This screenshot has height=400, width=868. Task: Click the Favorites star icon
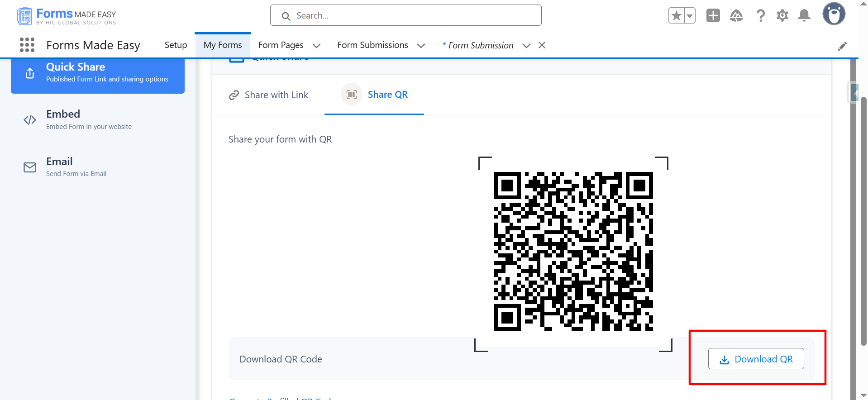tap(676, 16)
